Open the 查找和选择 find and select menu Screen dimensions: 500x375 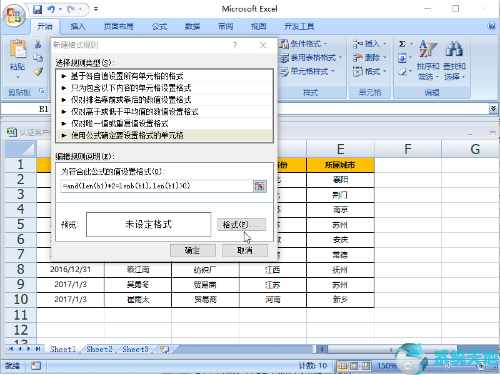454,60
